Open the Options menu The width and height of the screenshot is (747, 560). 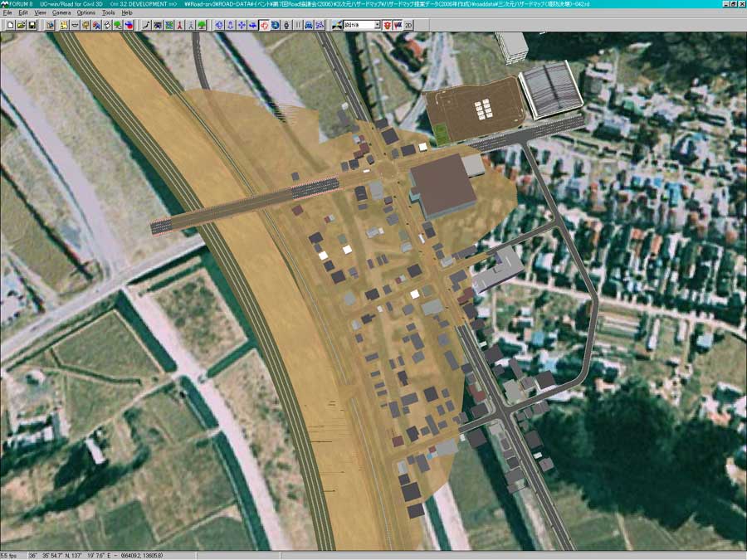coord(85,12)
